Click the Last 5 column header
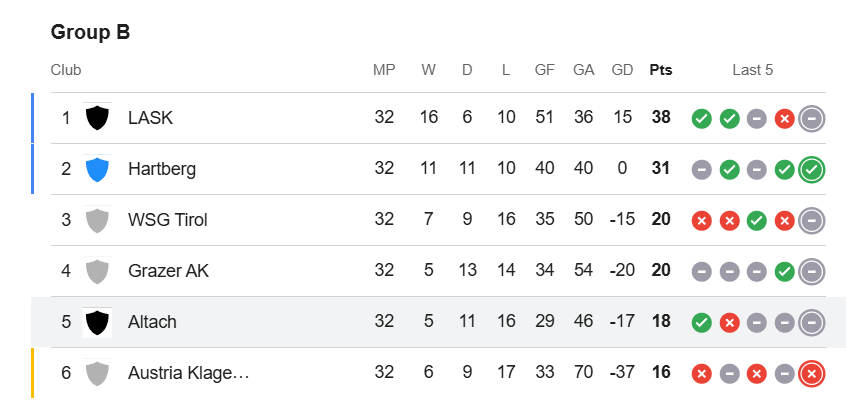Screen dimensions: 859x401 tap(753, 70)
